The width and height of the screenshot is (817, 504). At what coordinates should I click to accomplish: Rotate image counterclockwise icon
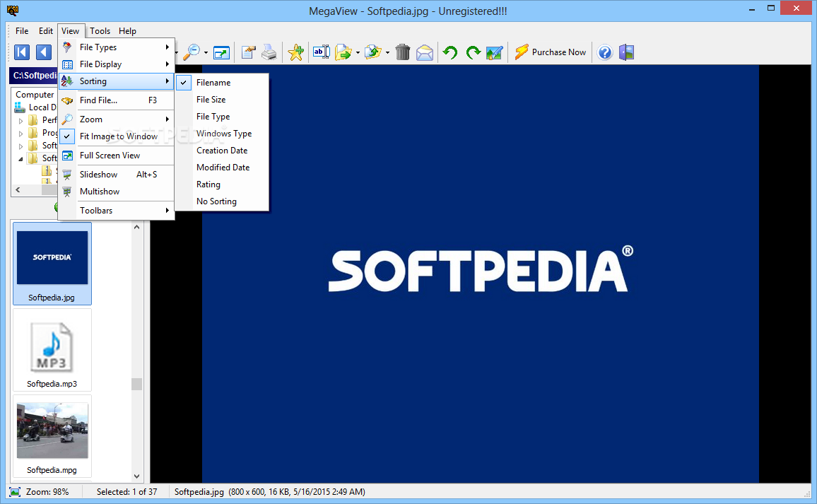click(x=450, y=52)
